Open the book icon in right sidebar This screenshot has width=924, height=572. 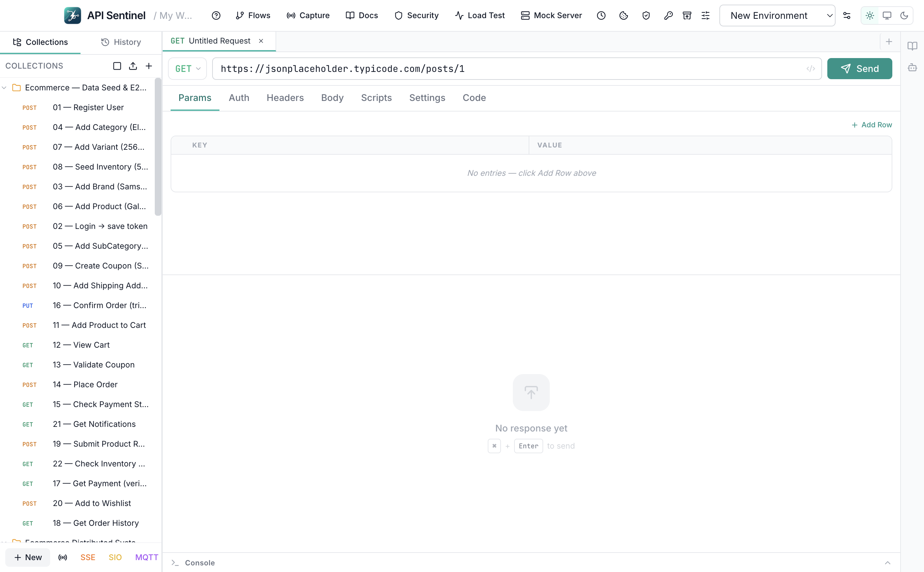(912, 46)
